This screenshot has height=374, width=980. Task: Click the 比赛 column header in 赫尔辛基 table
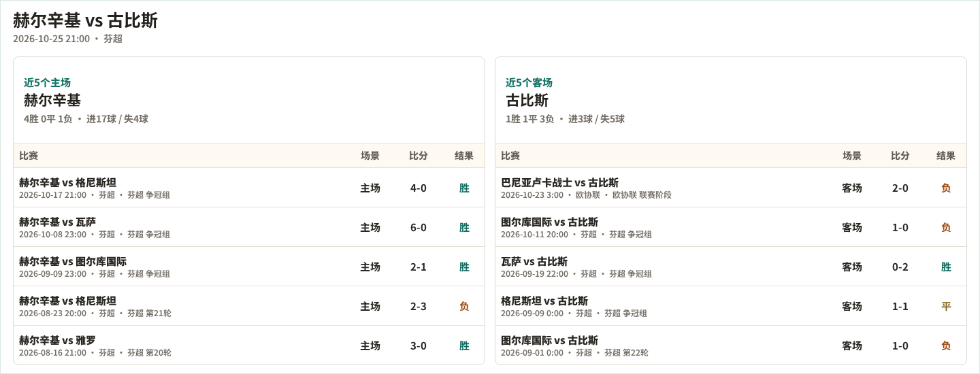tap(29, 156)
